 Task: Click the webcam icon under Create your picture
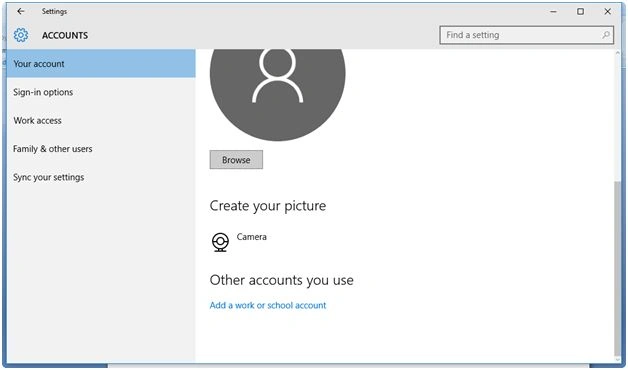[220, 242]
